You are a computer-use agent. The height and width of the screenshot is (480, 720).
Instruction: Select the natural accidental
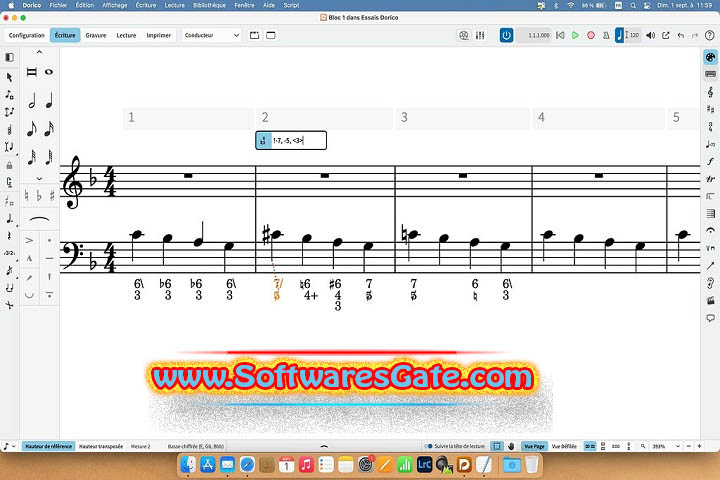point(27,196)
